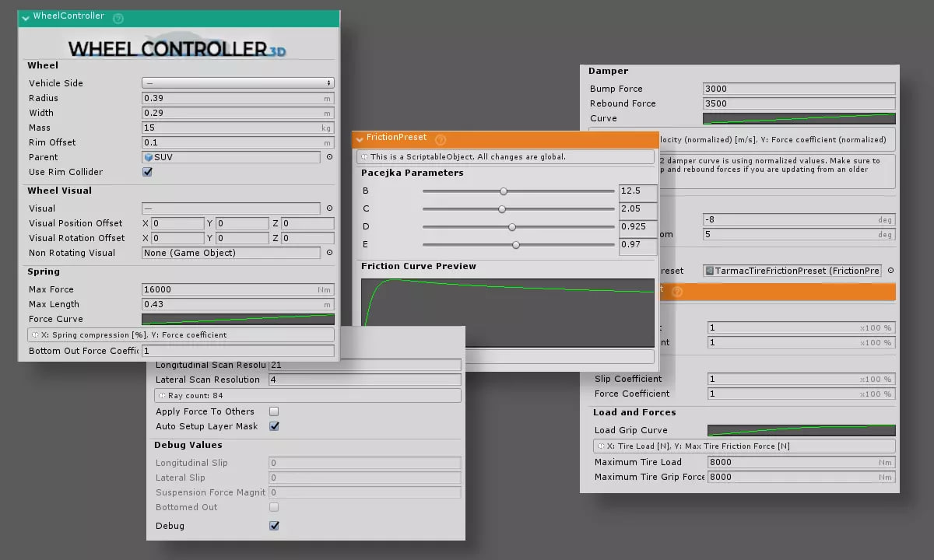Click the Bump Force input field

(x=798, y=89)
